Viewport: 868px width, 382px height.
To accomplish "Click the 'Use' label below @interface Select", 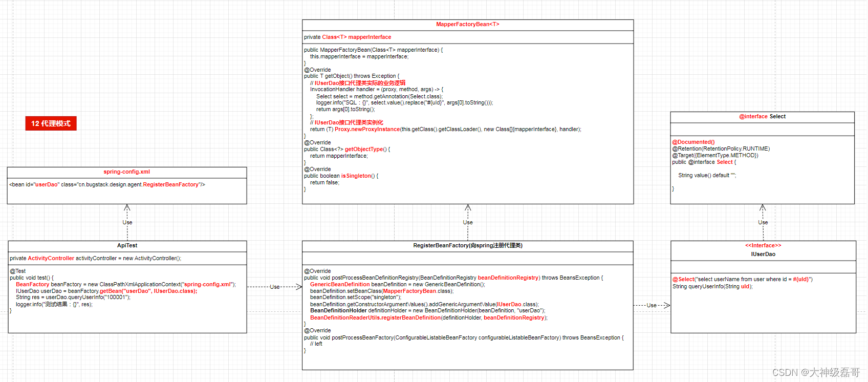I will click(x=763, y=223).
